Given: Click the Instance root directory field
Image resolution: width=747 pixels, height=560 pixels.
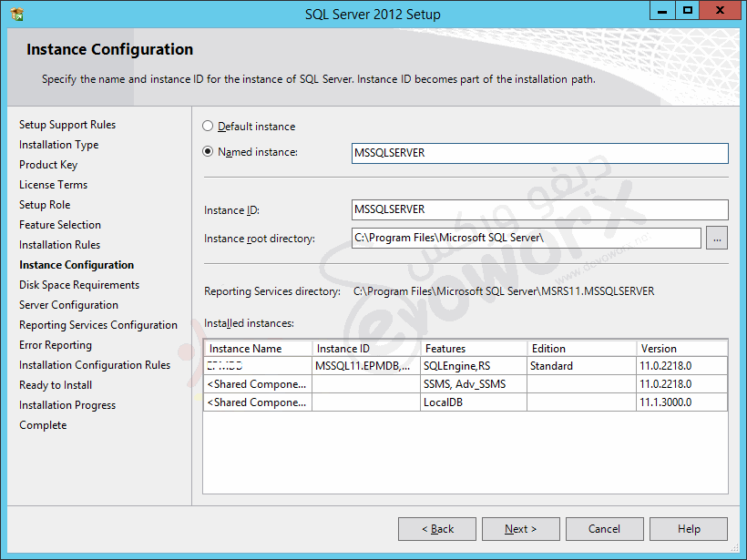Looking at the screenshot, I should 527,238.
